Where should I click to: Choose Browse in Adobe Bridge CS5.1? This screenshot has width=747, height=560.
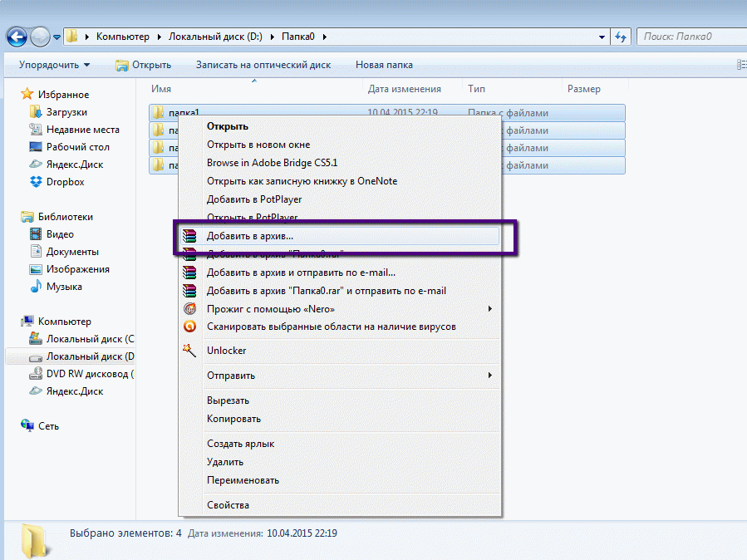[272, 162]
